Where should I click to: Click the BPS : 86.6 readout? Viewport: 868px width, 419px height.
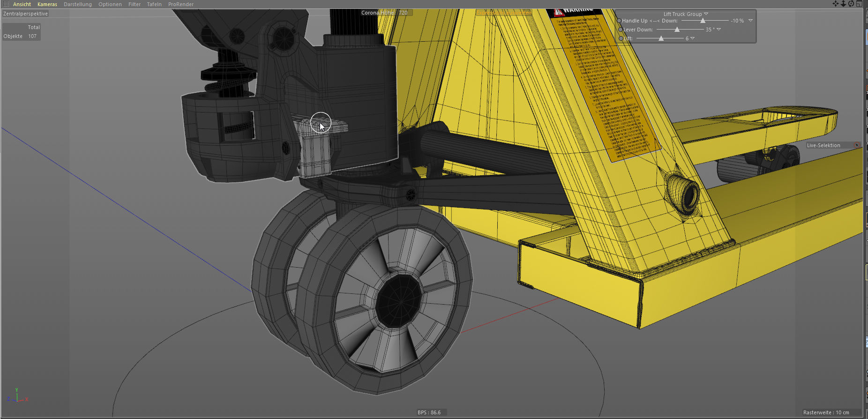[x=429, y=412]
